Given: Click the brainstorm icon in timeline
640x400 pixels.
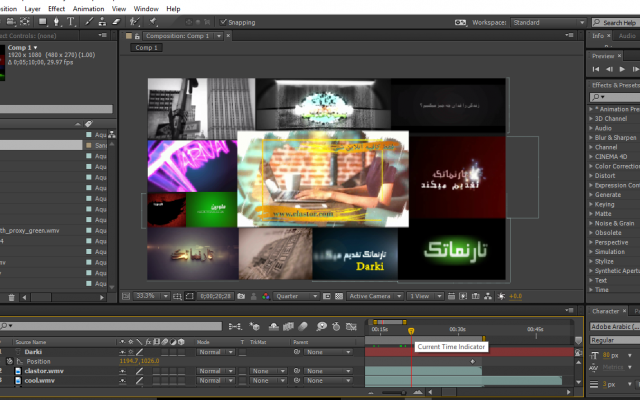Looking at the screenshot, I should coord(322,326).
